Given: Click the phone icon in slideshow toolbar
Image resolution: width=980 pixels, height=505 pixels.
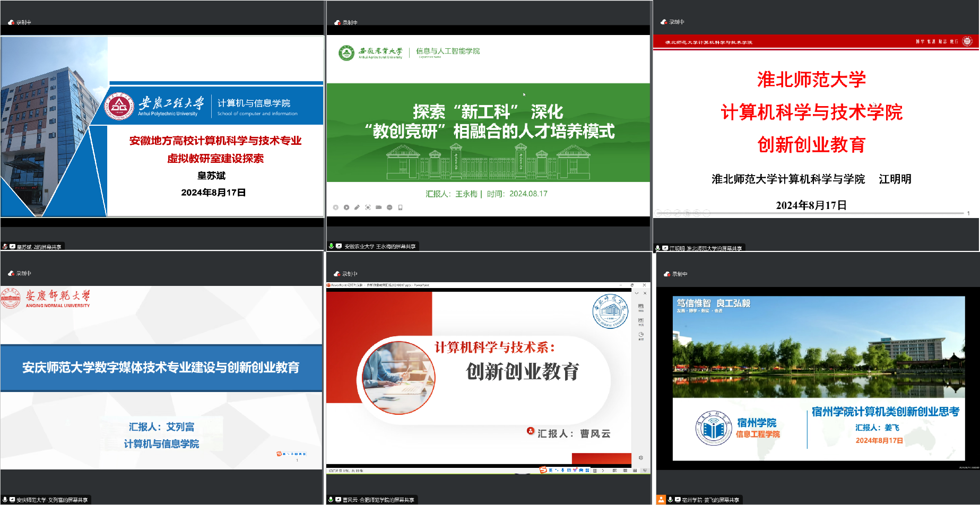Looking at the screenshot, I should point(401,207).
